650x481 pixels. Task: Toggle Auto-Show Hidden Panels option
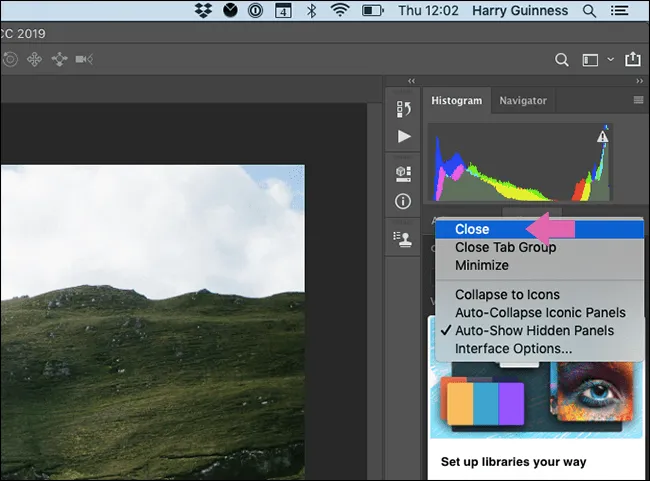coord(534,330)
